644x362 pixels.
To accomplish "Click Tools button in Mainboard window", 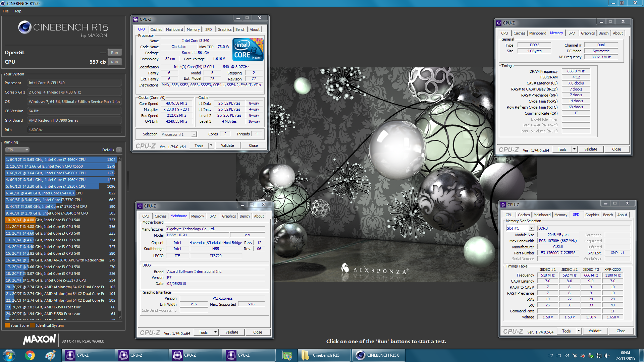I will coord(203,332).
